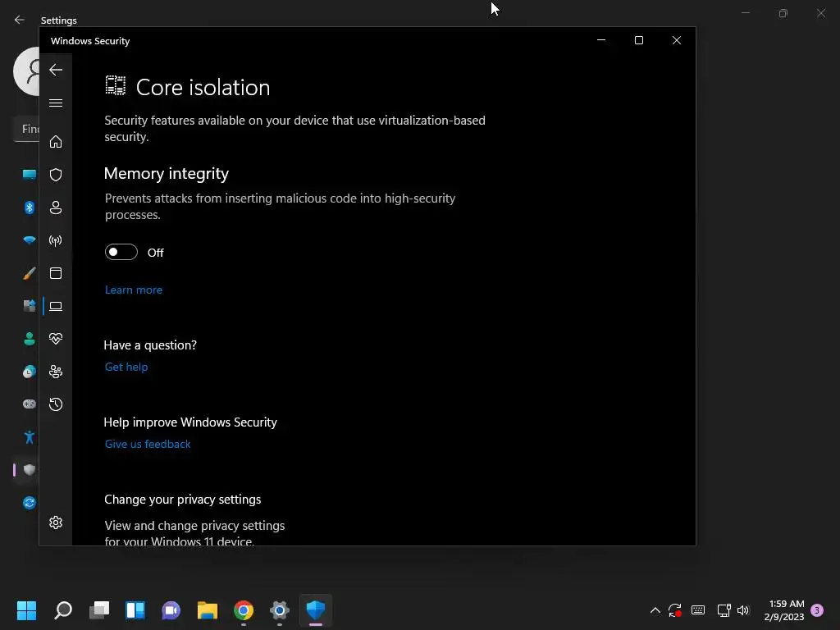Open Task View on taskbar
The image size is (840, 630).
(99, 610)
